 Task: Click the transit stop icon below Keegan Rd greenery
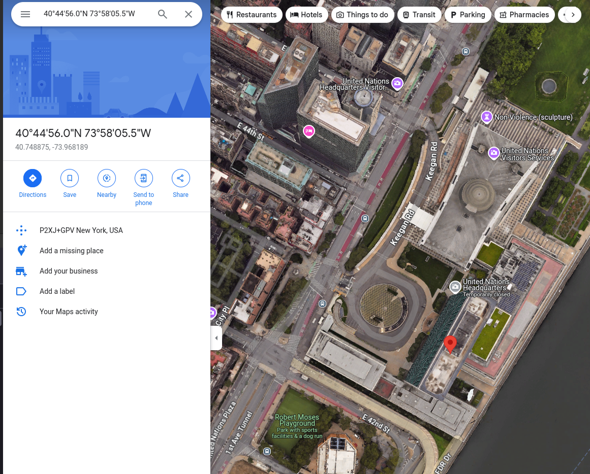click(365, 218)
